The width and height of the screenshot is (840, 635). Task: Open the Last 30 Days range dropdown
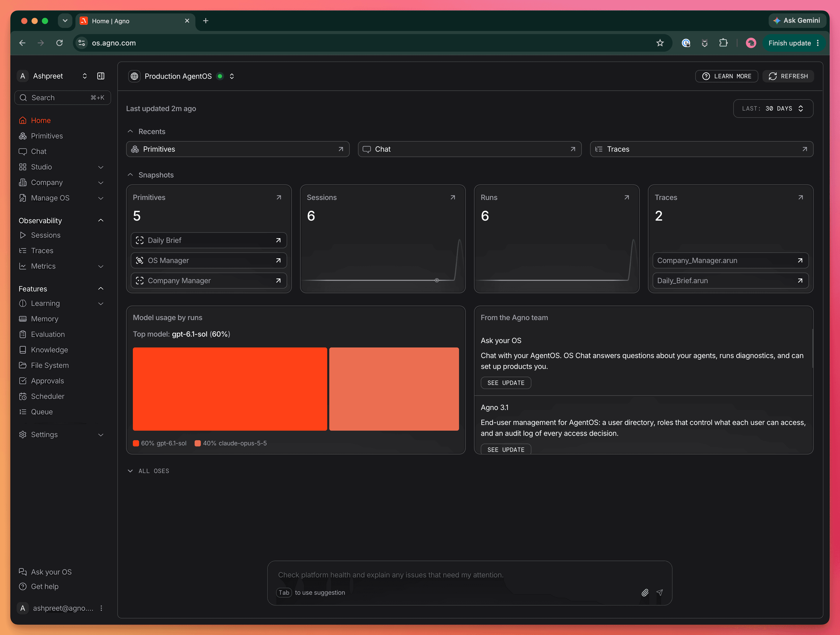pyautogui.click(x=773, y=109)
